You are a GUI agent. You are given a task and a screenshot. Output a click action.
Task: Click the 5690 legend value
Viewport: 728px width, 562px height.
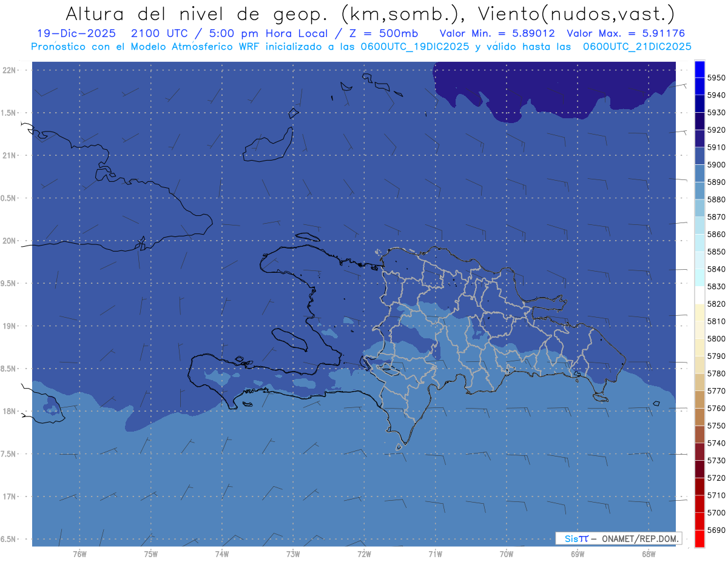click(x=716, y=530)
